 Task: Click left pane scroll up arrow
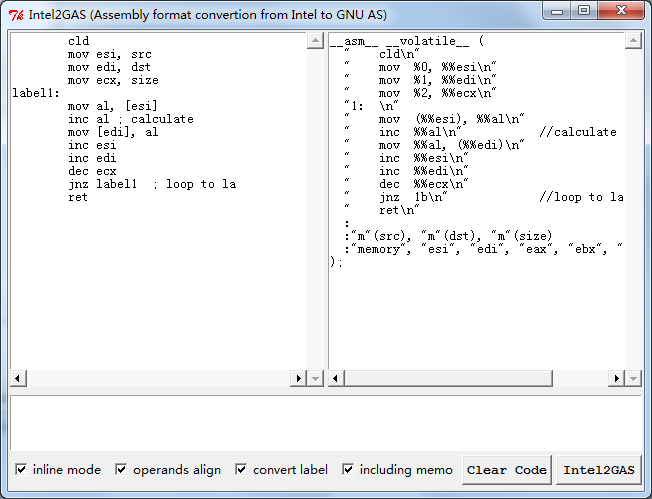pyautogui.click(x=315, y=40)
